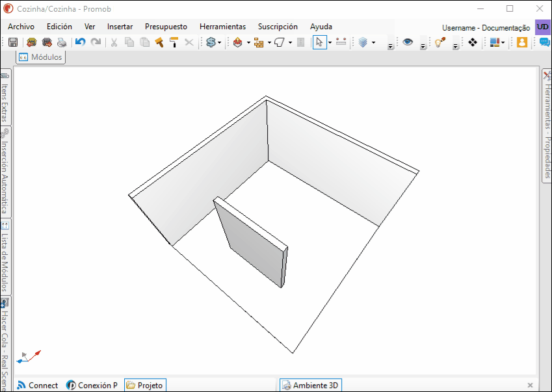Viewport: 552px width, 392px height.
Task: Select the paint roller tool
Action: point(174,42)
